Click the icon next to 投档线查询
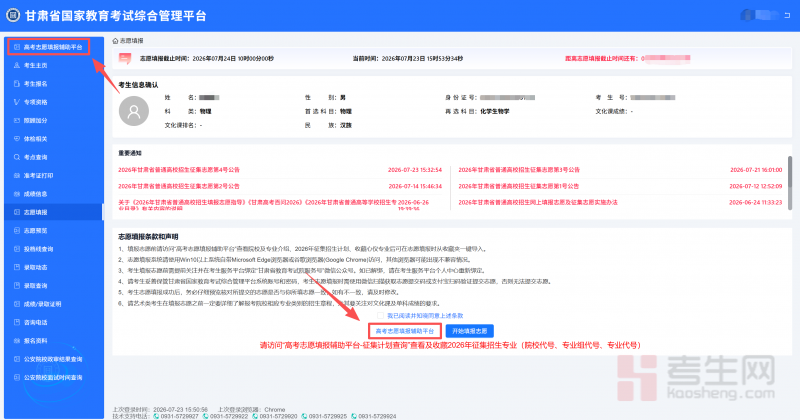 (17, 249)
